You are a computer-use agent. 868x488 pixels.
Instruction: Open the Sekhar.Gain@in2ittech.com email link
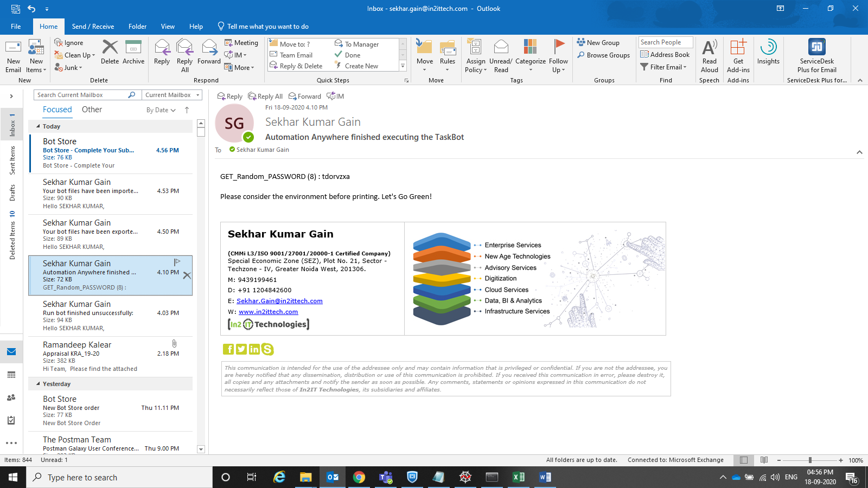click(279, 301)
